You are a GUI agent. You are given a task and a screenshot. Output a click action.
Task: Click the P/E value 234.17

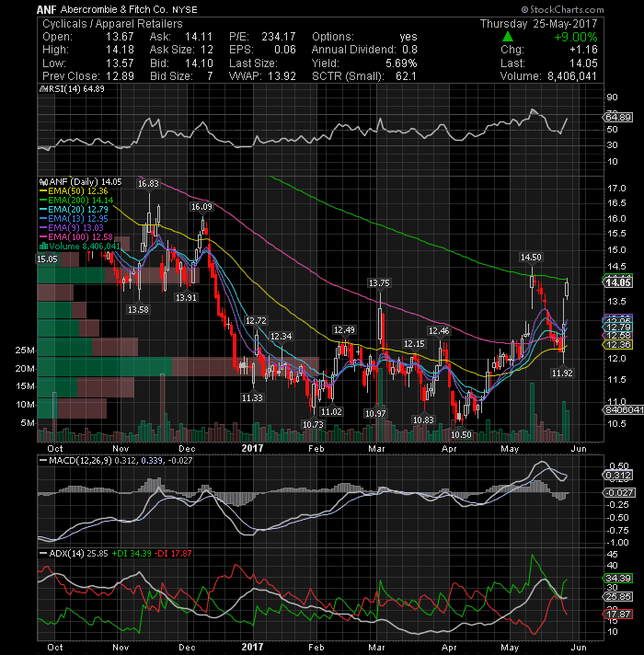[279, 37]
